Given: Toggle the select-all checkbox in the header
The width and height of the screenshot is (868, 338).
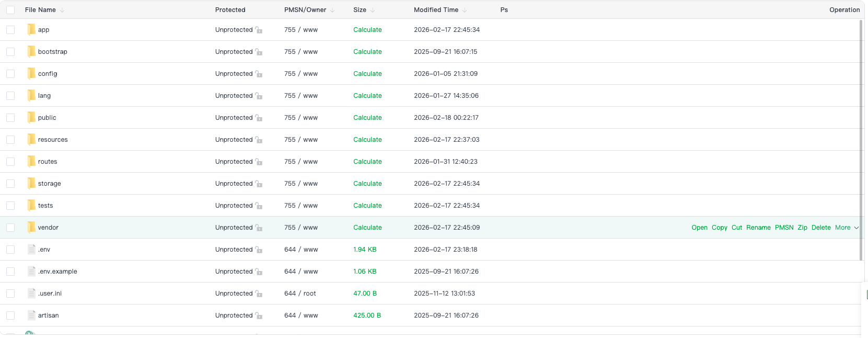Looking at the screenshot, I should (x=10, y=10).
